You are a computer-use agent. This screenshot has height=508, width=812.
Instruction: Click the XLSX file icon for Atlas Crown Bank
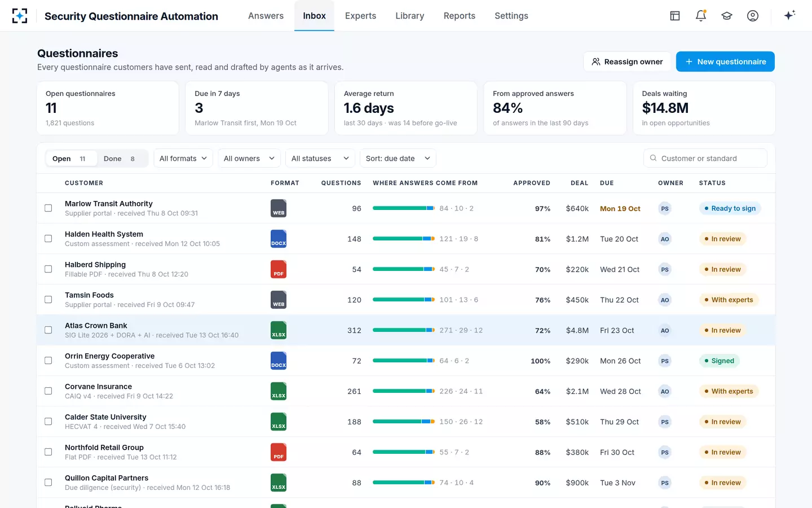[x=279, y=330]
